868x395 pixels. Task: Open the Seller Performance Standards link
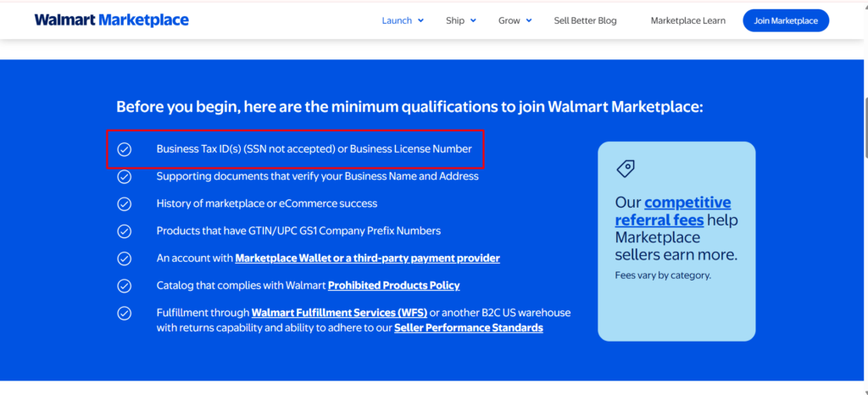pos(468,328)
